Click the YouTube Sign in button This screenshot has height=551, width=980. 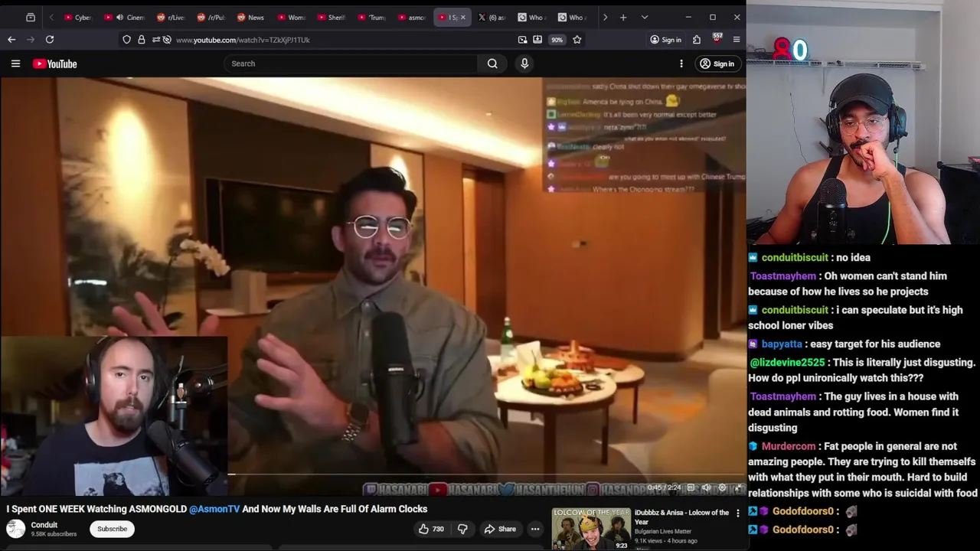(717, 64)
